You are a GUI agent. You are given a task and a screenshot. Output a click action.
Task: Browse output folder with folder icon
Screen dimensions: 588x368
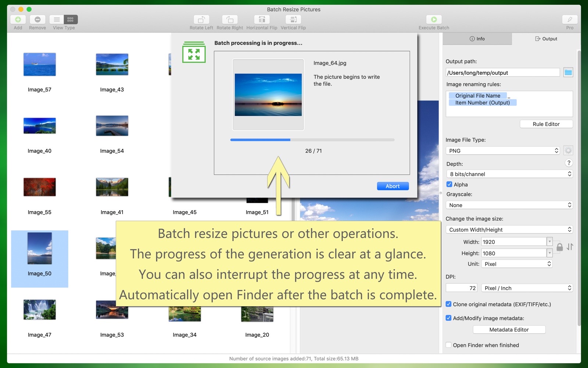tap(568, 72)
